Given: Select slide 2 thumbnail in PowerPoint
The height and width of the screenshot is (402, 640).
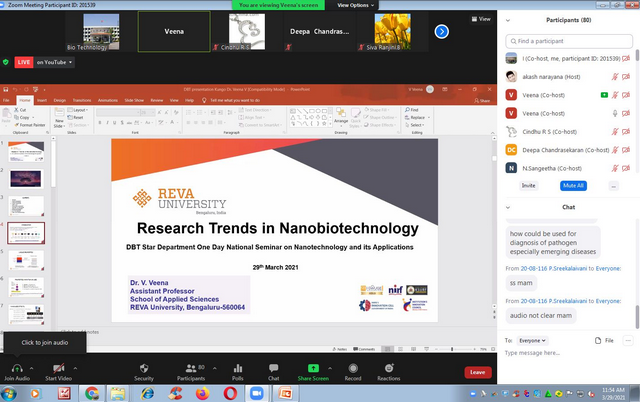Looking at the screenshot, I should pos(26,179).
